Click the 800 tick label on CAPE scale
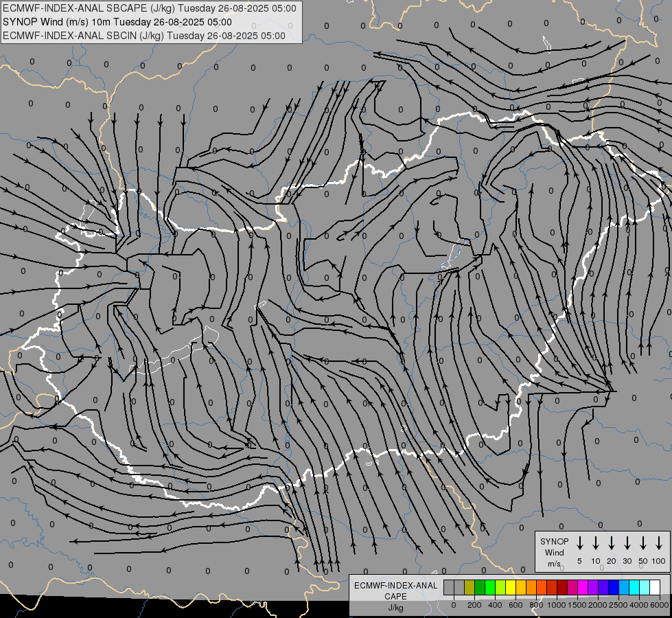 click(536, 605)
